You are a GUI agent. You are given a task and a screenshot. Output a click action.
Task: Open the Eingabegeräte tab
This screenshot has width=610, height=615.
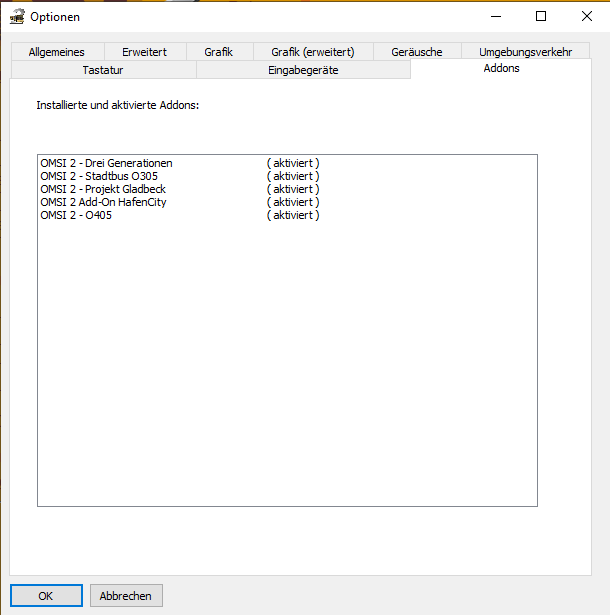pyautogui.click(x=303, y=70)
